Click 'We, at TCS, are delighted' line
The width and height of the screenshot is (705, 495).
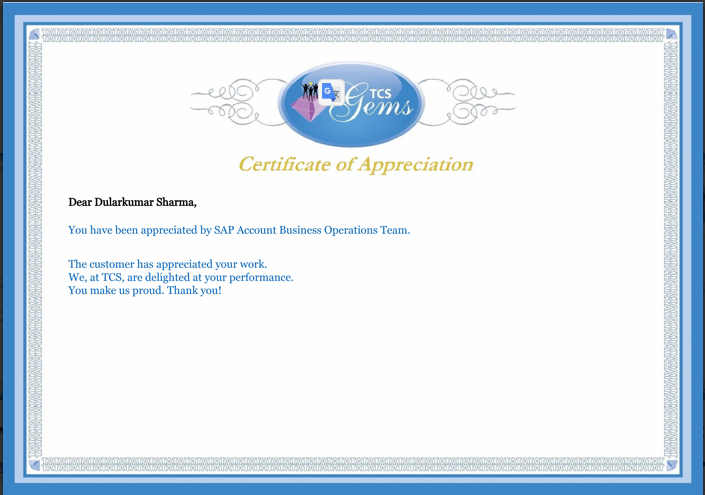click(181, 277)
